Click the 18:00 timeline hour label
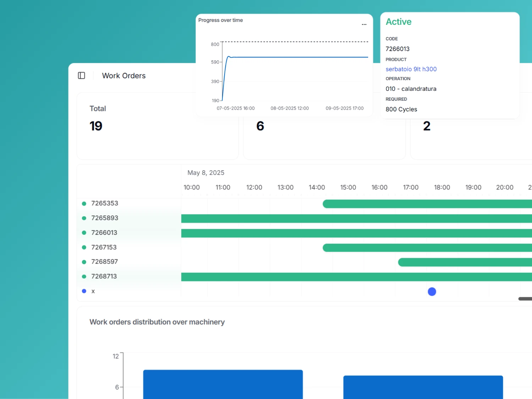Viewport: 532px width, 399px height. point(442,187)
